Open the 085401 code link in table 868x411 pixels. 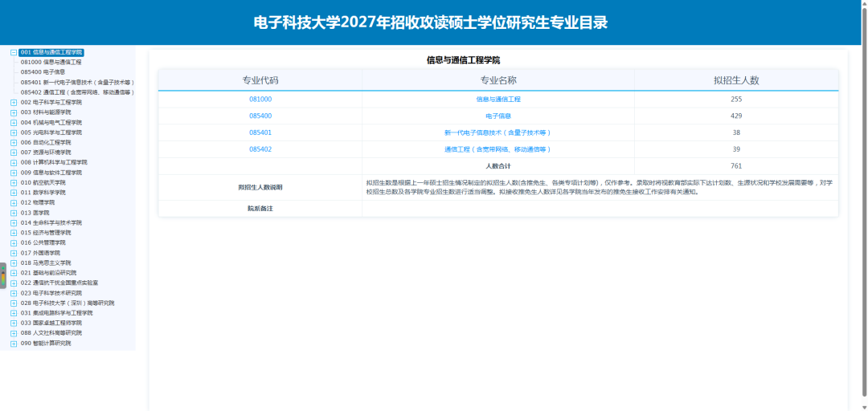click(260, 132)
